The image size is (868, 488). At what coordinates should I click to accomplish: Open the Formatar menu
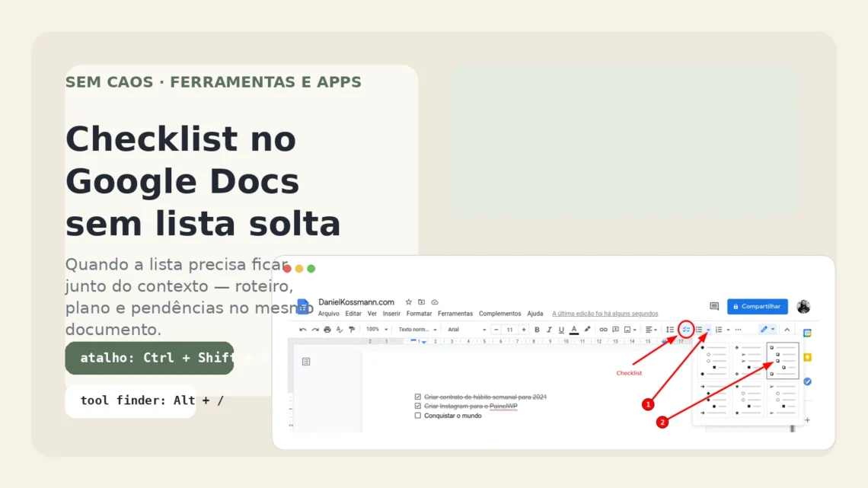click(419, 314)
